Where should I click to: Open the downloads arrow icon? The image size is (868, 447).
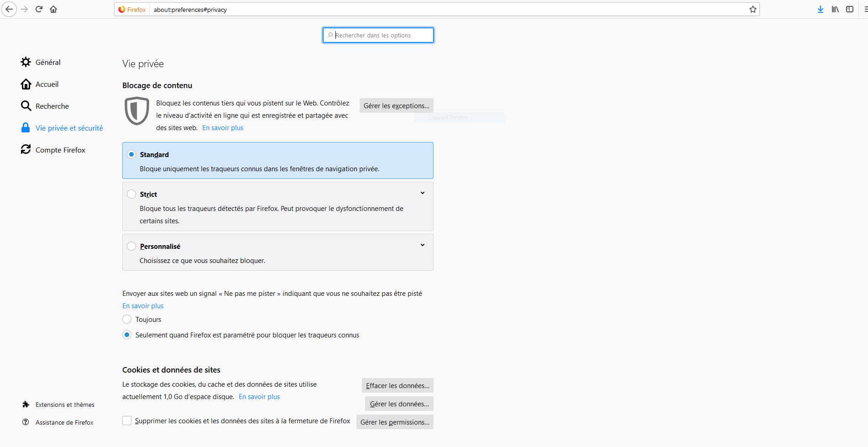tap(821, 9)
